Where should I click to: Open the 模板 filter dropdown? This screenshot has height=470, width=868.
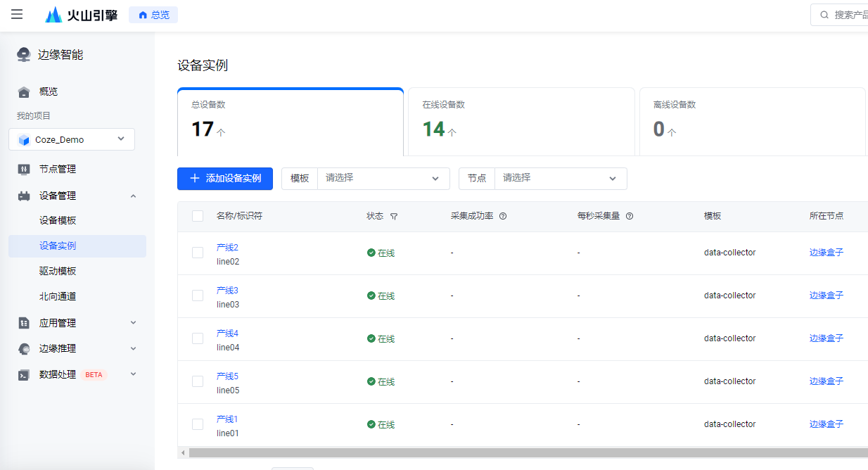[383, 179]
